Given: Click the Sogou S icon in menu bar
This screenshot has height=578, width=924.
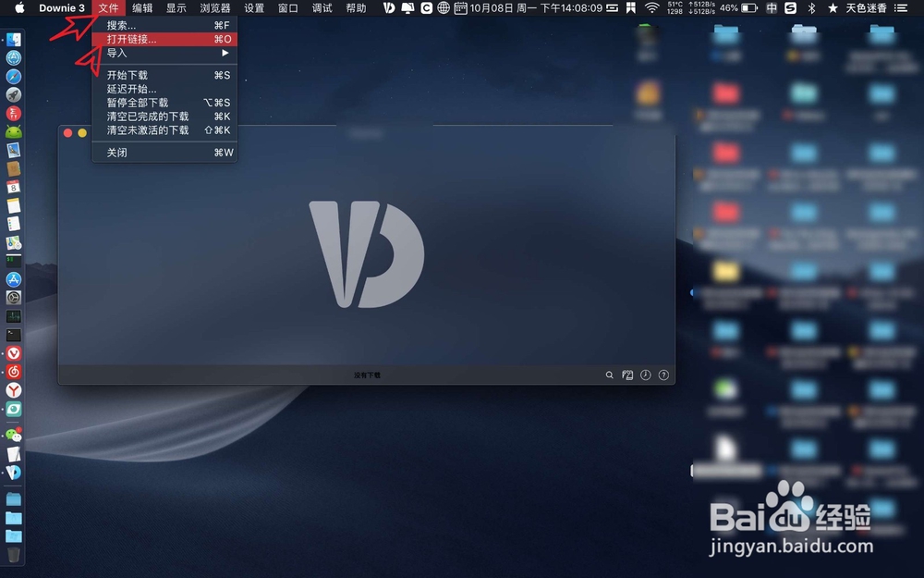Looking at the screenshot, I should [x=791, y=7].
